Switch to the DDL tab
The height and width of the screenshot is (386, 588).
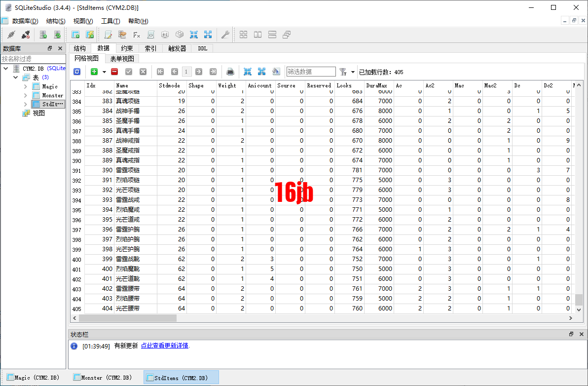click(x=203, y=48)
